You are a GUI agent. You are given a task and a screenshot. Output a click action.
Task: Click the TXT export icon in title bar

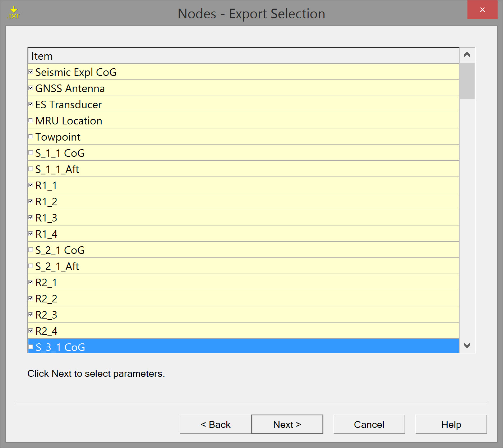point(14,13)
